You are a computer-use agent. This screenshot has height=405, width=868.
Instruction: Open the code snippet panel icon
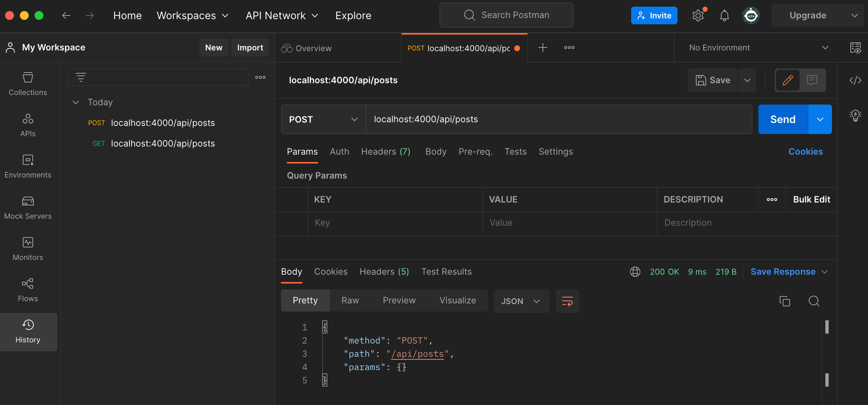855,80
